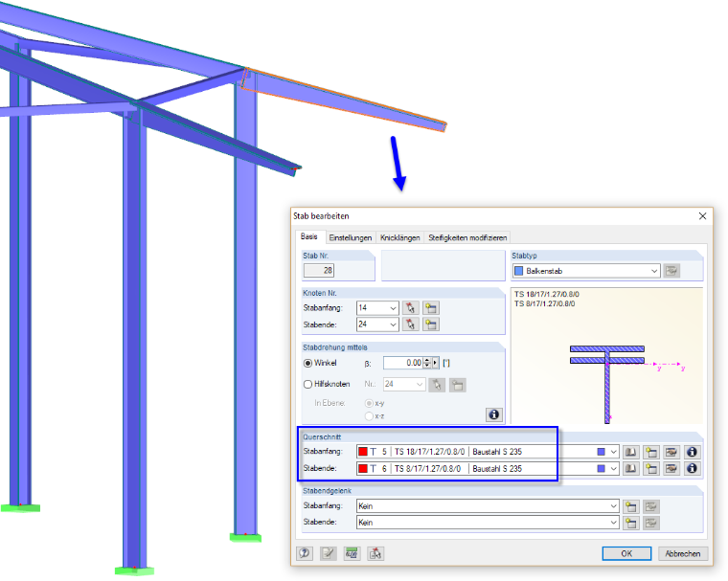Image resolution: width=728 pixels, height=581 pixels.
Task: Click text TS 18/17/1.27/0.8/0 in preview
Action: (x=546, y=294)
